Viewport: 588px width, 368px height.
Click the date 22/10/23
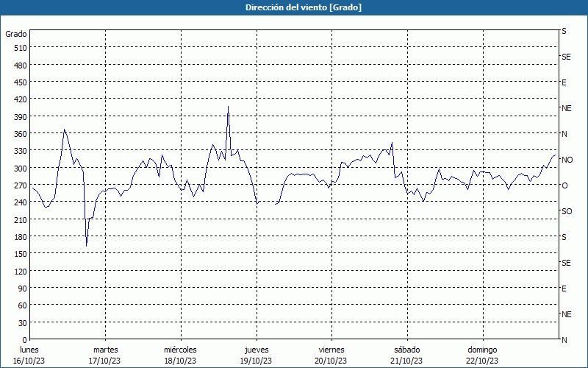[x=482, y=361]
